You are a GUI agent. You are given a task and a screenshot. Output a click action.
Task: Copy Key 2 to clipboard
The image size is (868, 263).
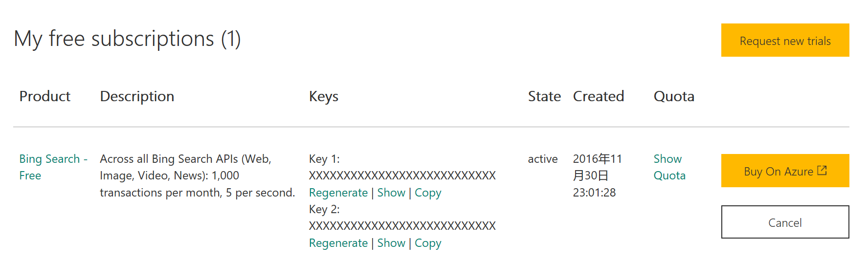pos(428,243)
